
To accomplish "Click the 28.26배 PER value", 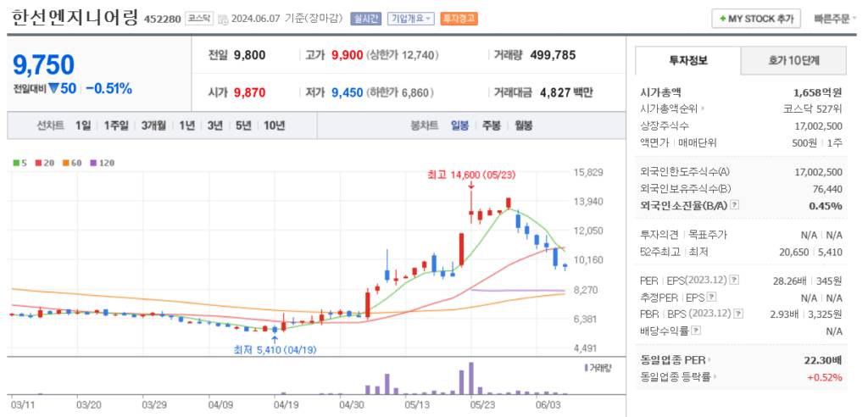I will tap(790, 281).
